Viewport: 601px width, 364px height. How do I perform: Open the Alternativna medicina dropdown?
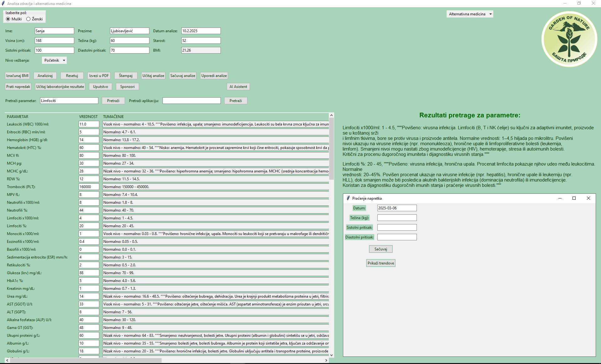click(469, 14)
